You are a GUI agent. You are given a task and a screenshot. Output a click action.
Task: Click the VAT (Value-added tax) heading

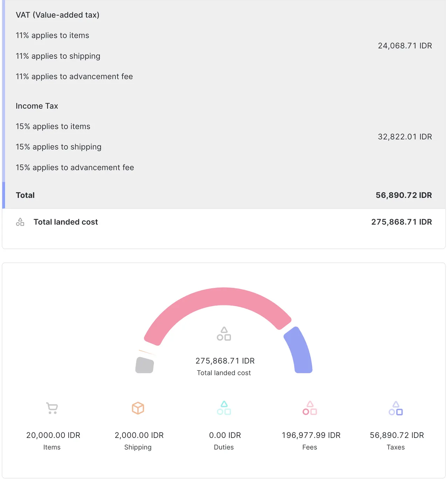click(x=57, y=15)
